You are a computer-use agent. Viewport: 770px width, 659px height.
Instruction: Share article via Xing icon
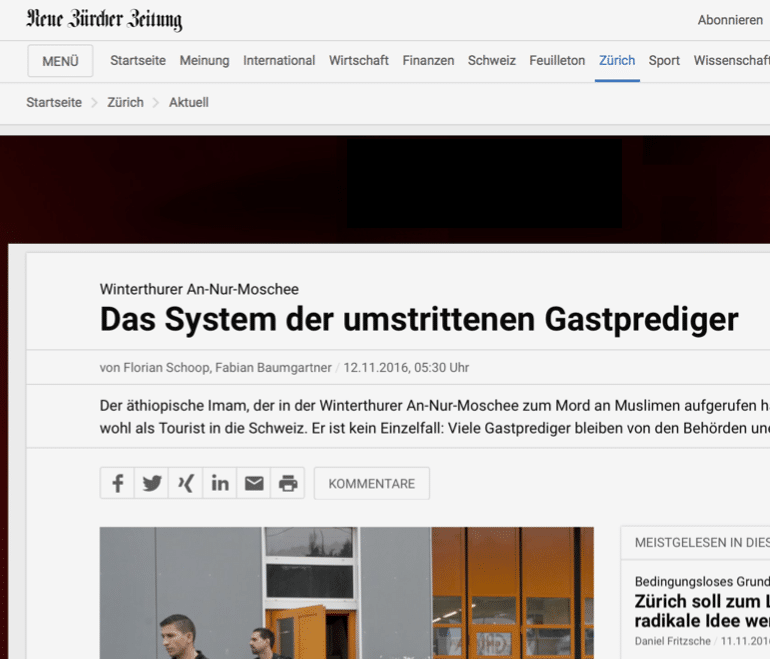click(x=186, y=484)
